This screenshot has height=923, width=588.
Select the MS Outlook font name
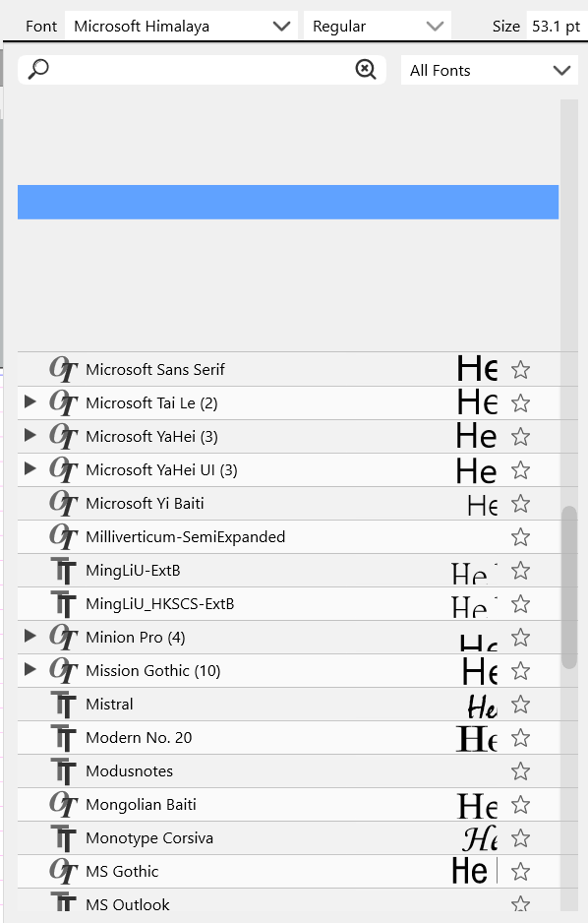128,905
